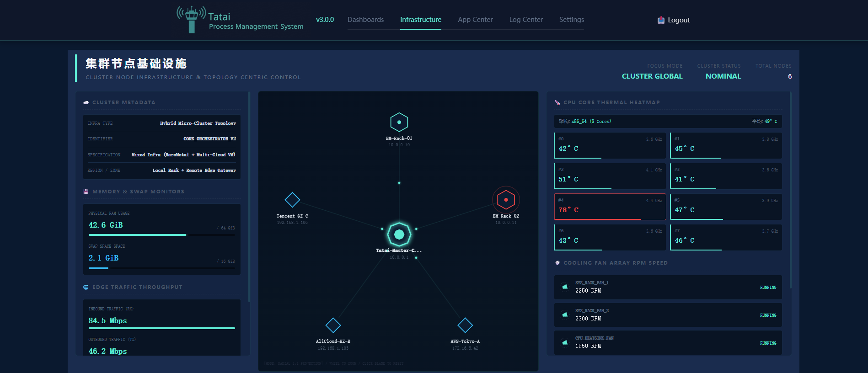Click the right panel vertical scrollbar

pos(790,190)
